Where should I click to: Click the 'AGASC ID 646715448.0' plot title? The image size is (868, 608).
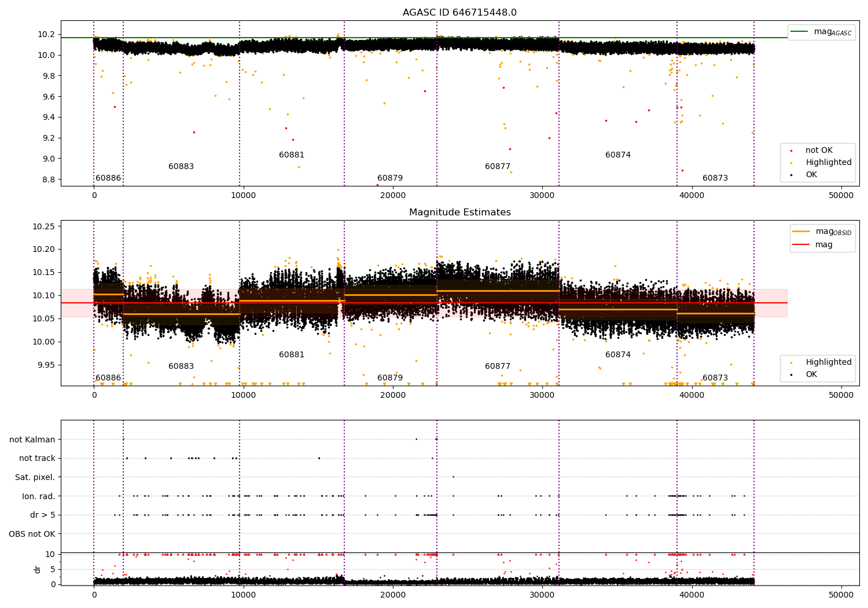coord(459,13)
